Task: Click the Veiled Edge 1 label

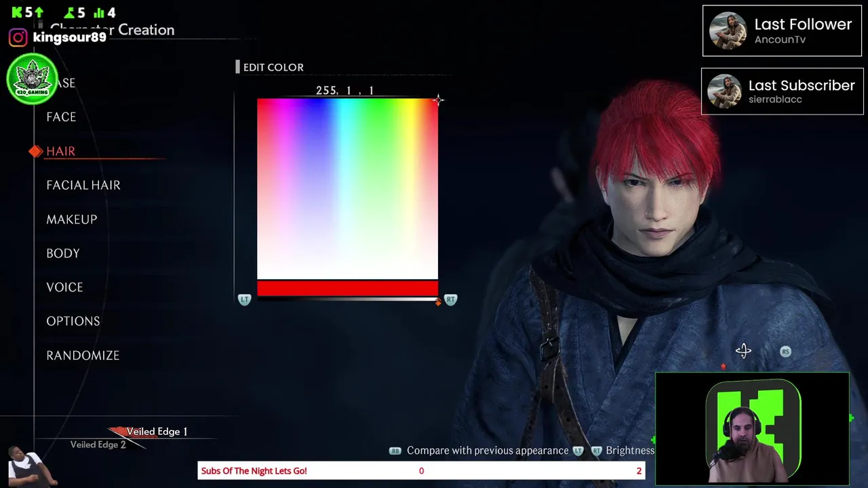Action: (157, 431)
